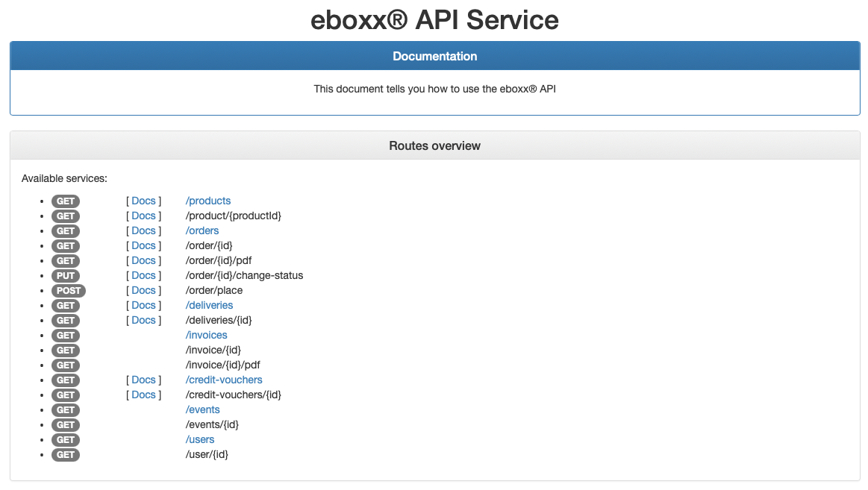Click the GET badge beside /users
Viewport: 868px width, 490px height.
66,440
